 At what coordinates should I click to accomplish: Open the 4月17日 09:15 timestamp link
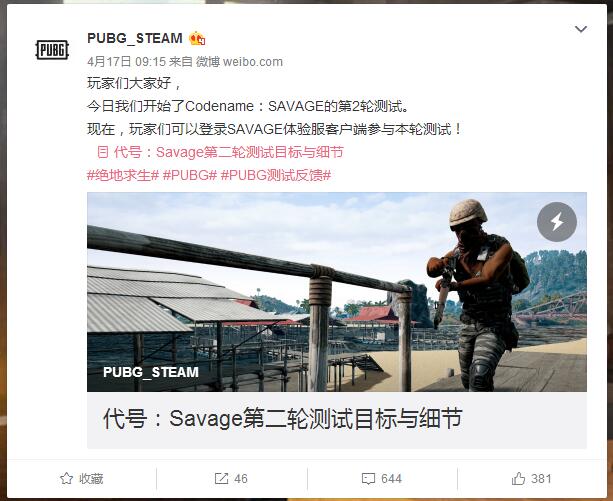(x=127, y=61)
